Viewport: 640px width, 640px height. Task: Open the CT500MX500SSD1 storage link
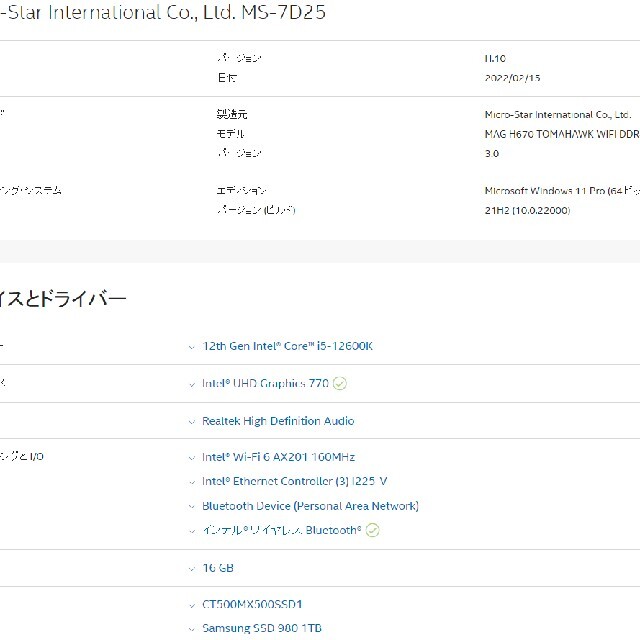point(252,604)
